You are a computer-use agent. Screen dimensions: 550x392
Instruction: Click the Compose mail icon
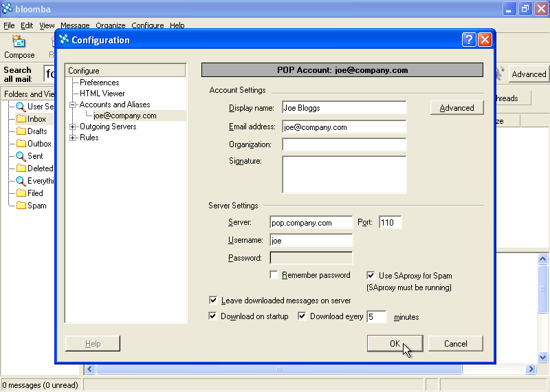pos(19,41)
